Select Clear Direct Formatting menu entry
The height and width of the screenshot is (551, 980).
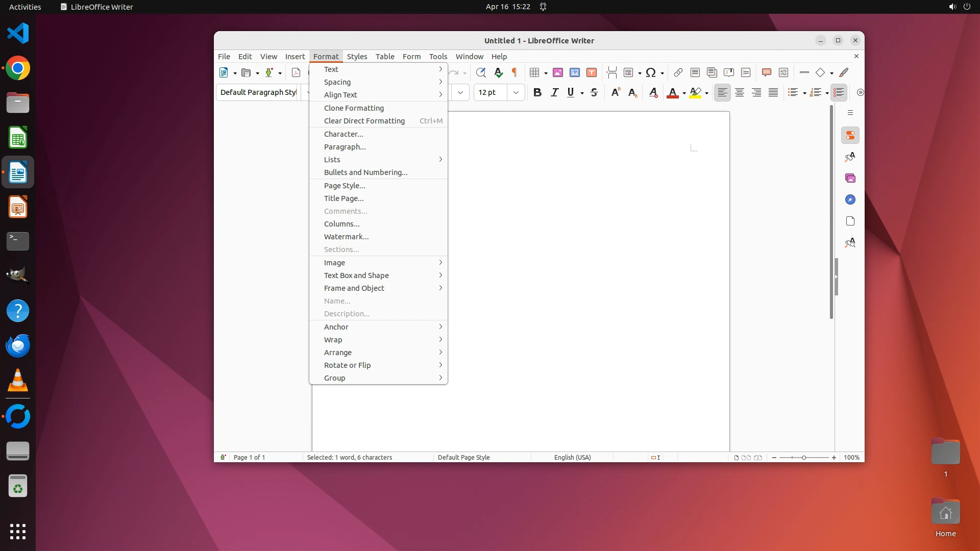click(x=364, y=121)
